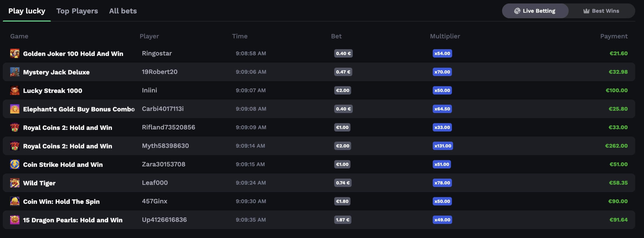644x238 pixels.
Task: Click the Wild Tiger game title
Action: pos(39,183)
